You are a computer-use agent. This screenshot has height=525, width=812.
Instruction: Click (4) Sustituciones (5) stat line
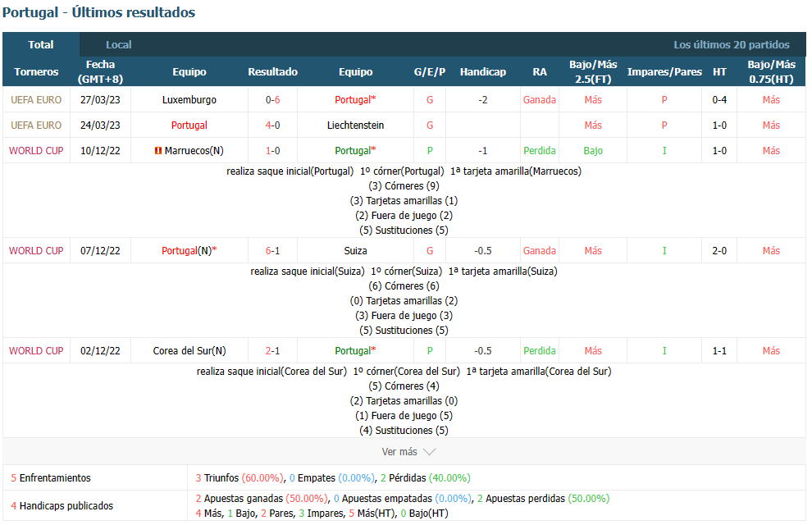404,430
